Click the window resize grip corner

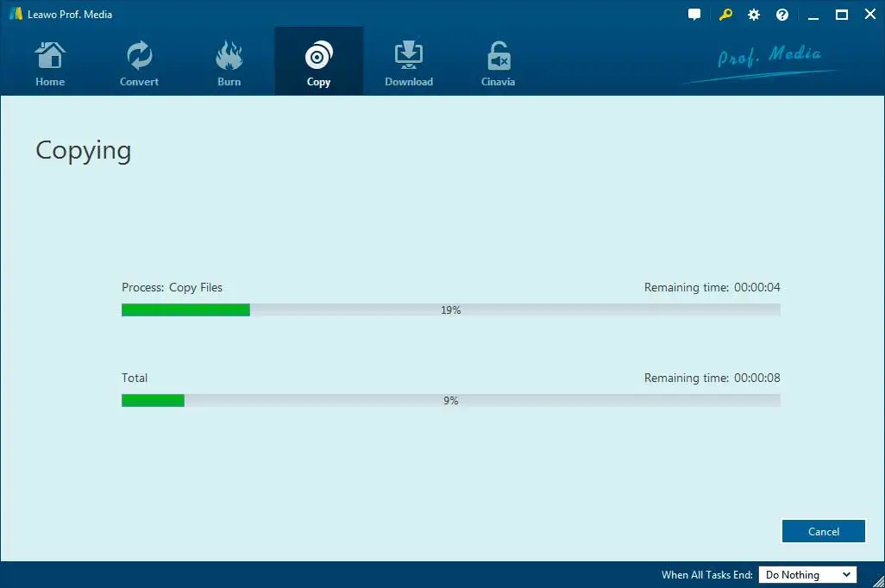[878, 581]
